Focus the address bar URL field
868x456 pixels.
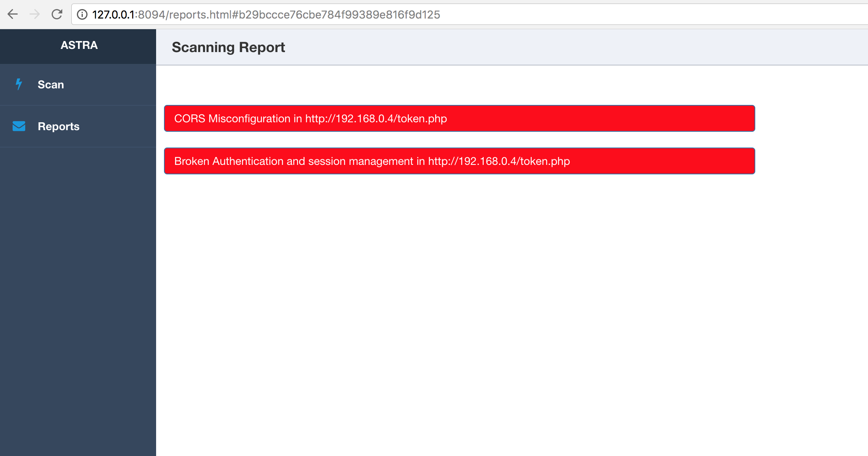[x=469, y=15]
